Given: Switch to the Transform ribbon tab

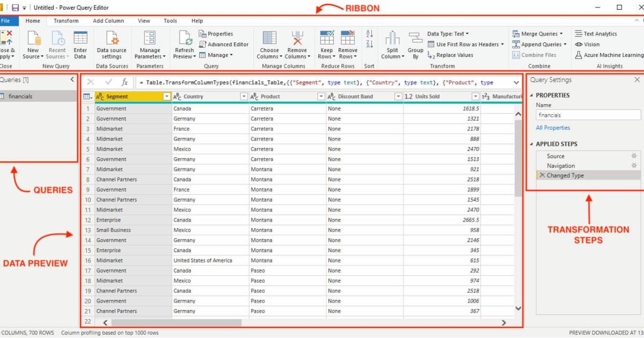Looking at the screenshot, I should (66, 20).
